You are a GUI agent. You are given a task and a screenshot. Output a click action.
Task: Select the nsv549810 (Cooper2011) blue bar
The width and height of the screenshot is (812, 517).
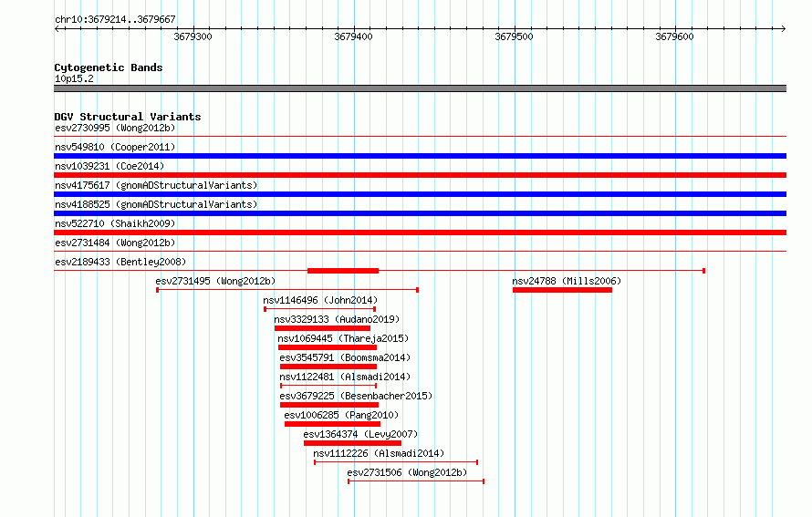[x=420, y=156]
